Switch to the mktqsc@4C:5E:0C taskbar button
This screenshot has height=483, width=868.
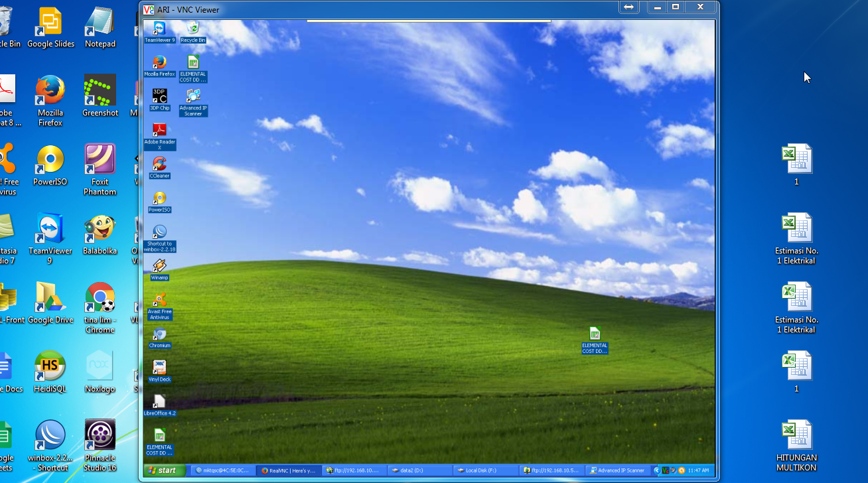point(223,470)
